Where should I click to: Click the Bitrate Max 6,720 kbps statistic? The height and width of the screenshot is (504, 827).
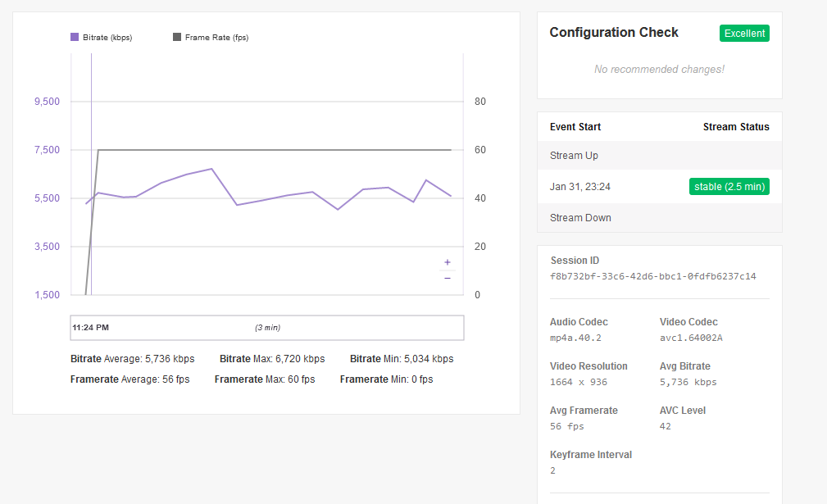coord(272,359)
